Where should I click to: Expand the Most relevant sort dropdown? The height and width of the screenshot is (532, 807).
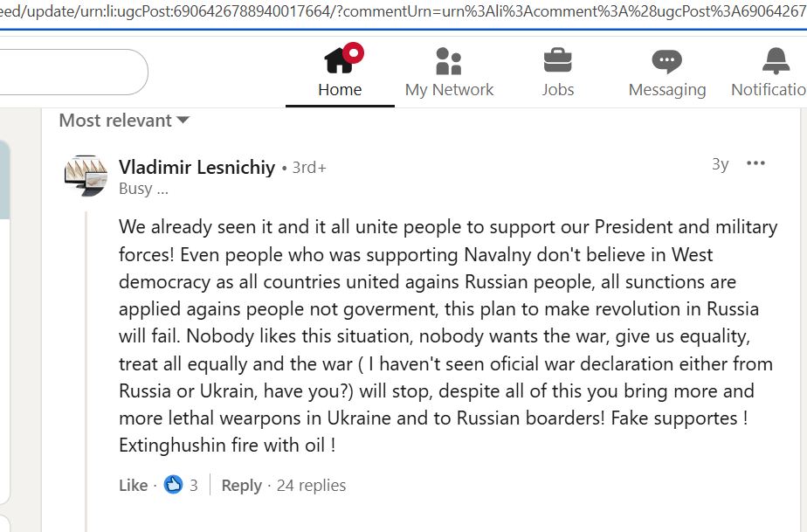124,121
